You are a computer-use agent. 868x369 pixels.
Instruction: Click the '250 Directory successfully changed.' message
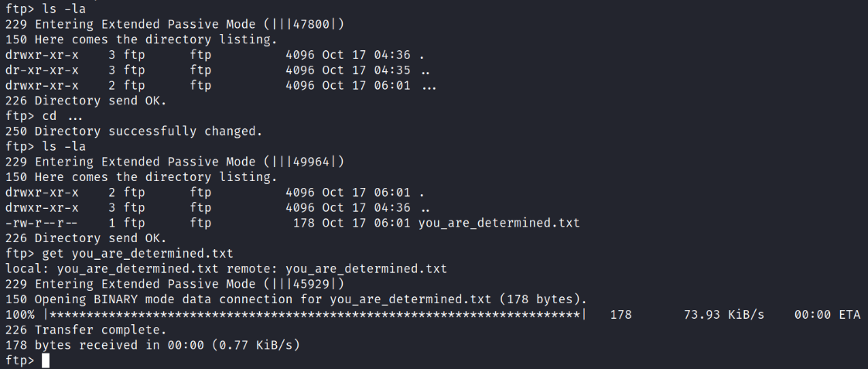(x=133, y=132)
